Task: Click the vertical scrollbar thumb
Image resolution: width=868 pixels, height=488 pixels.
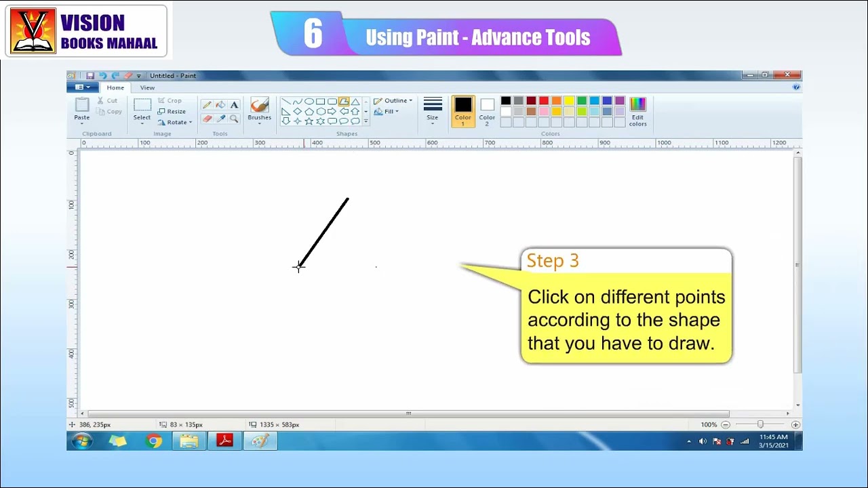Action: point(798,265)
